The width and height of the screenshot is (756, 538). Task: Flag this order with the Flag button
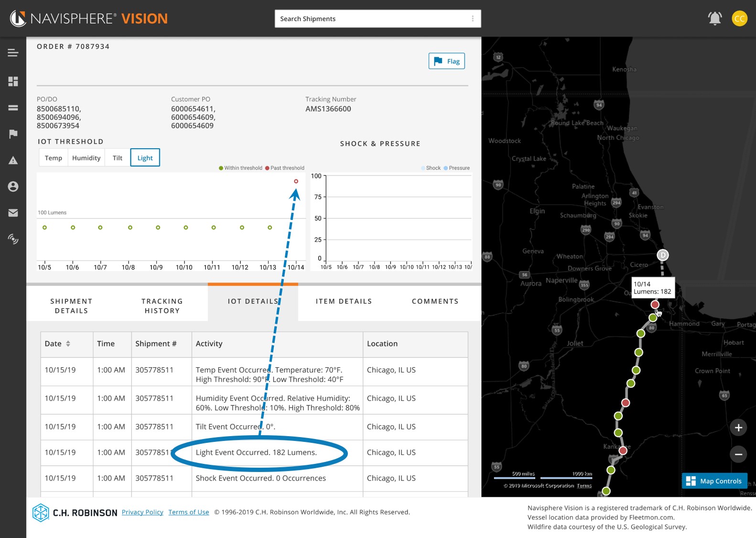click(x=446, y=61)
